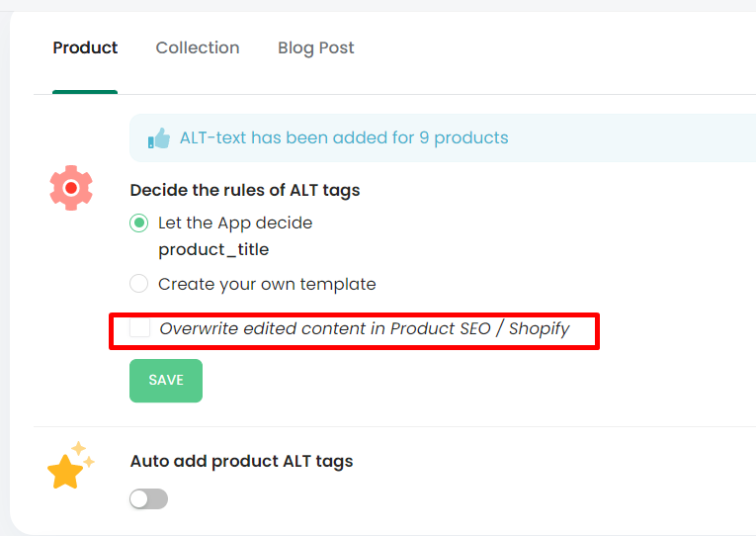Click the "ALT-text has been added for 9 products" message
This screenshot has width=756, height=536.
[x=344, y=138]
